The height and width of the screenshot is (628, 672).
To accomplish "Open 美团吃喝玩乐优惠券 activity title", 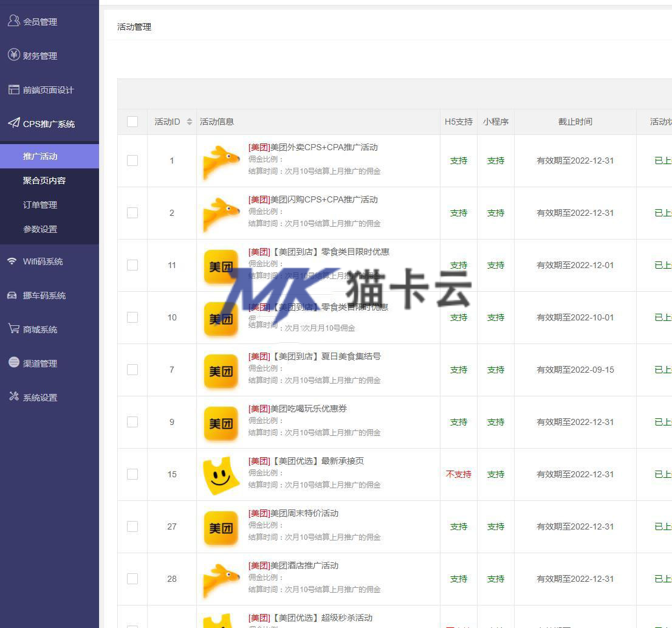I will click(298, 409).
